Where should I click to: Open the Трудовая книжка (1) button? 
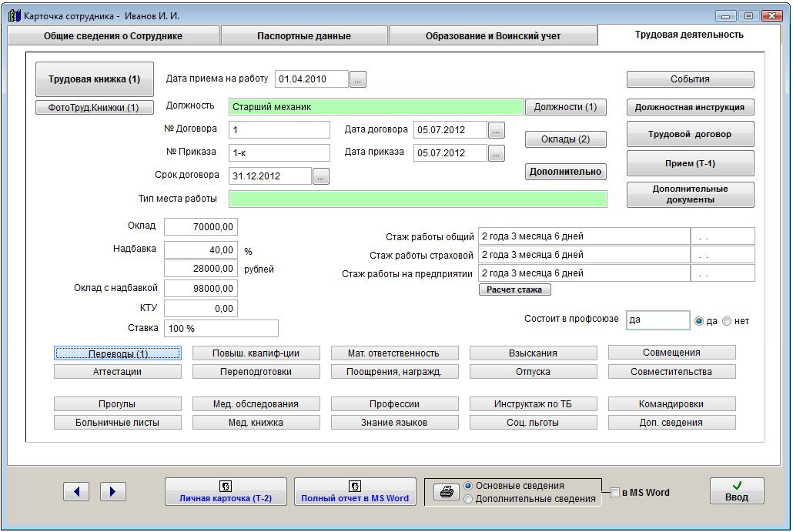tap(95, 79)
